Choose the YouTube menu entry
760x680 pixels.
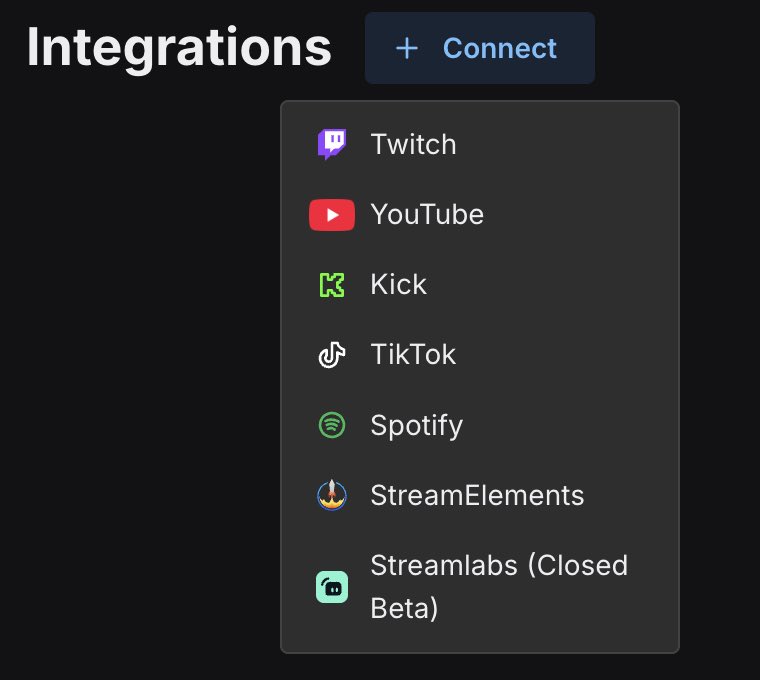[480, 214]
